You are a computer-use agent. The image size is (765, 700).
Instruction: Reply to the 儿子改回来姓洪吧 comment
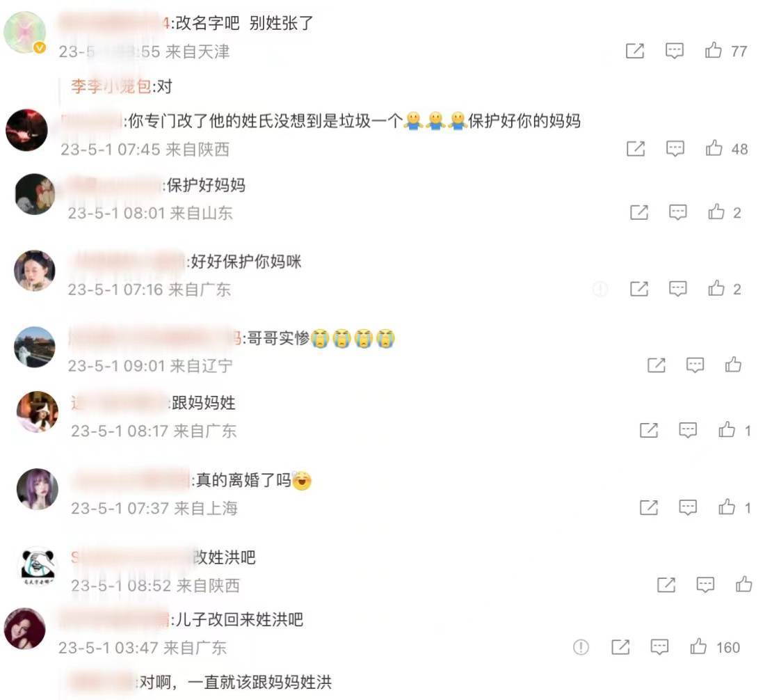(659, 647)
